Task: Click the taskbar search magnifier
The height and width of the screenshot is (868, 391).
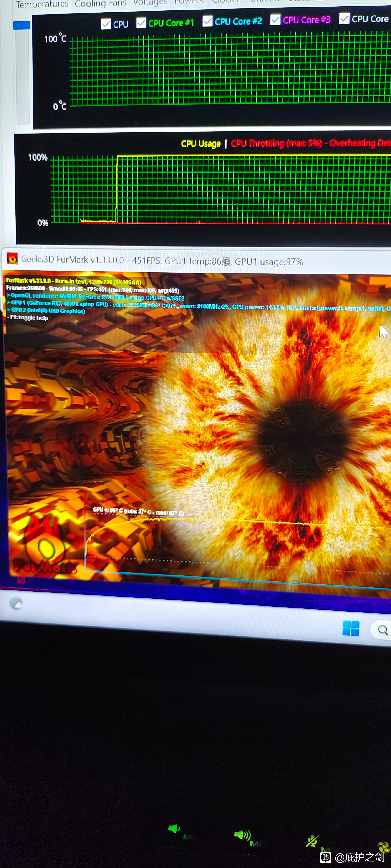Action: (383, 630)
